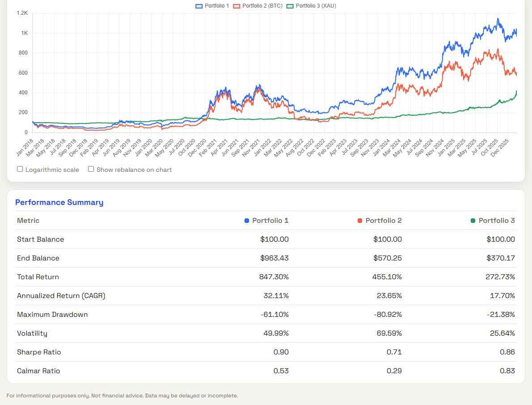This screenshot has height=405, width=532.
Task: Select the Annualized Return (CAGR) label
Action: [x=61, y=296]
